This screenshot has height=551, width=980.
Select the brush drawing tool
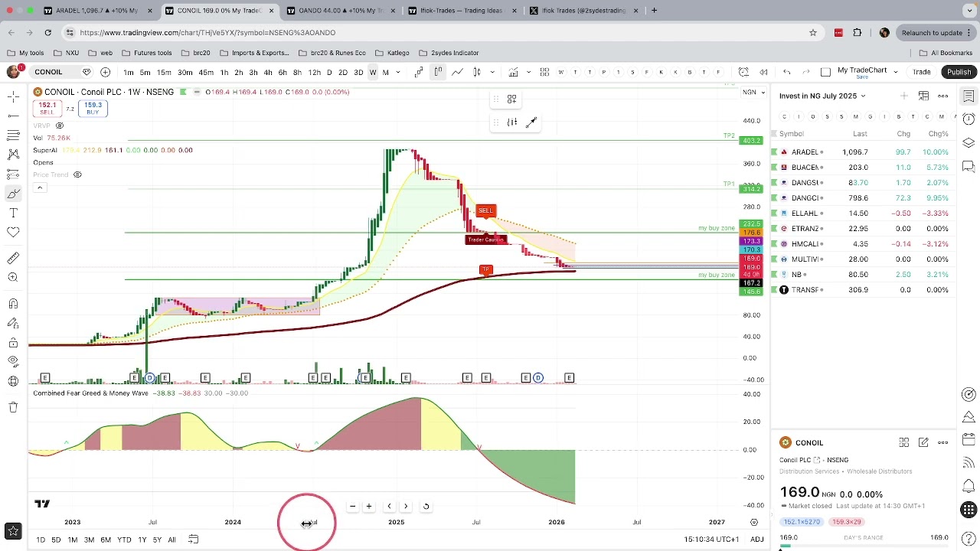pos(13,194)
